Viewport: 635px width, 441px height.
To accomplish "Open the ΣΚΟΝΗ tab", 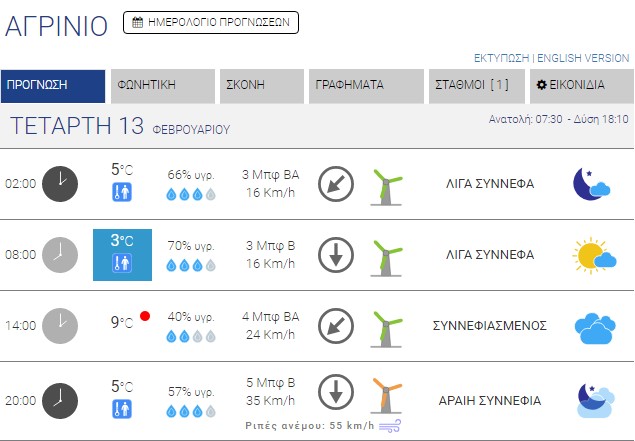I will (x=259, y=85).
